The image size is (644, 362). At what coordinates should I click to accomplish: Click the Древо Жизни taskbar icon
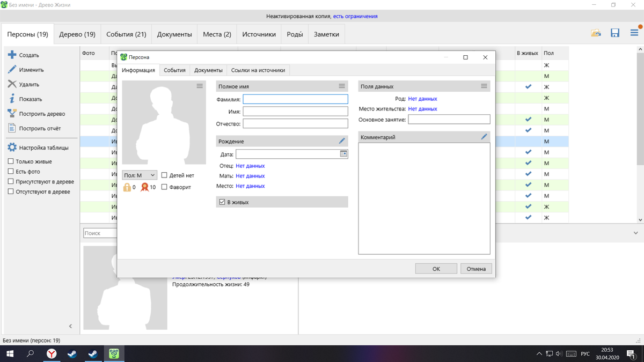pos(114,354)
